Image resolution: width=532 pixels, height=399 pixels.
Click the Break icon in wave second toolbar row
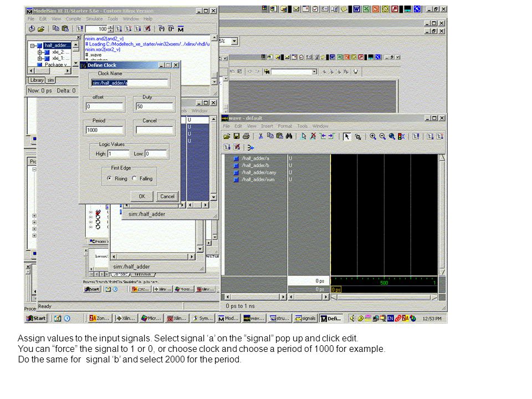click(237, 147)
